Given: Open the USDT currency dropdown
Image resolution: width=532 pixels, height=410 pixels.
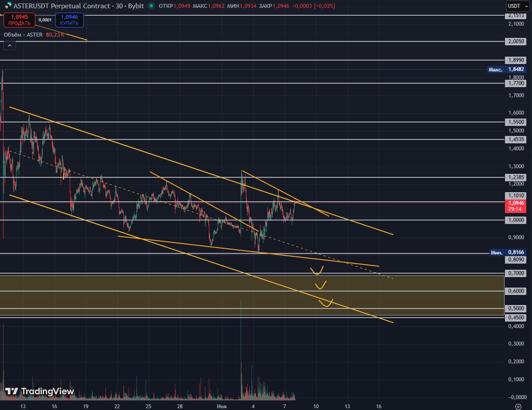Looking at the screenshot, I should pos(518,6).
